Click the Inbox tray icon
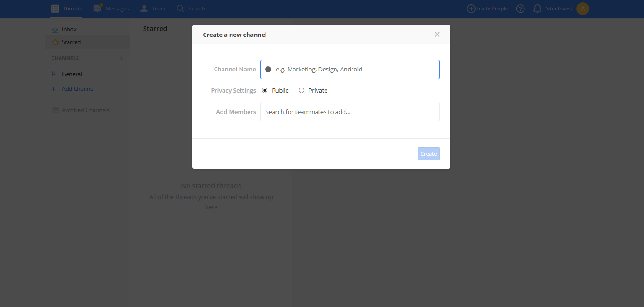Image resolution: width=644 pixels, height=307 pixels. click(55, 29)
